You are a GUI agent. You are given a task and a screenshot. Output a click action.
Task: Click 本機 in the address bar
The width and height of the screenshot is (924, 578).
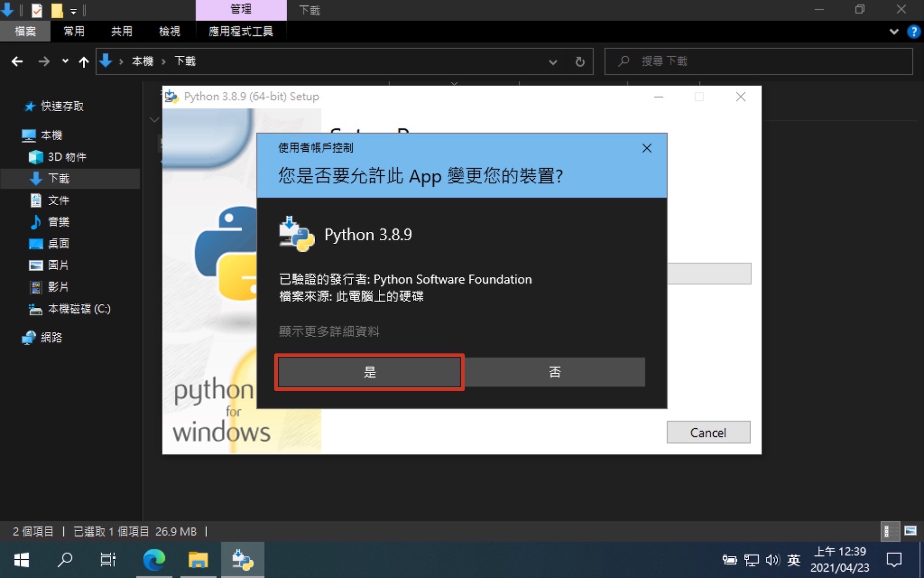pyautogui.click(x=142, y=61)
